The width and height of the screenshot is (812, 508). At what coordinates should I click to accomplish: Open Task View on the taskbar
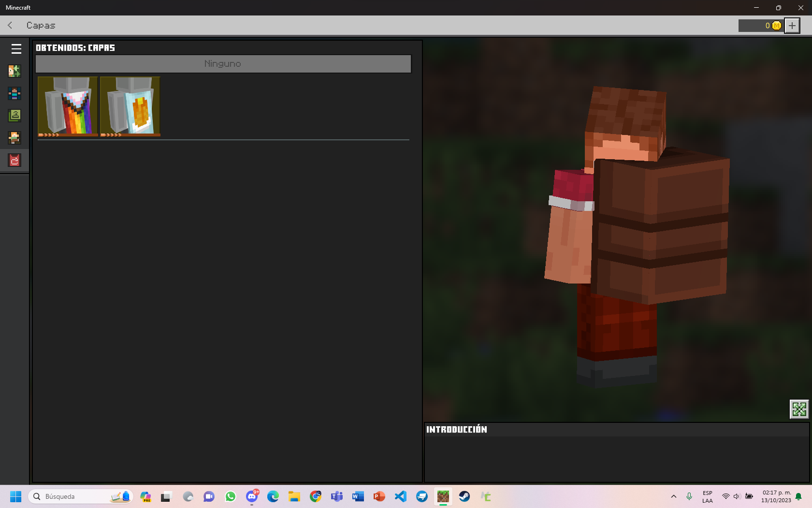tap(167, 496)
